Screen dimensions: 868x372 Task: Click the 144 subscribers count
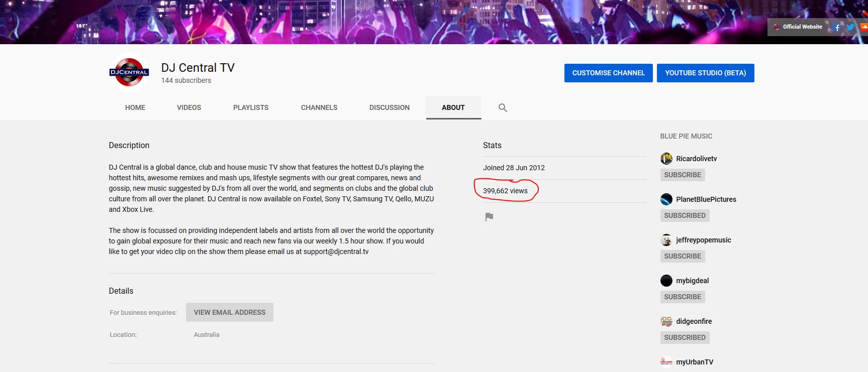[x=186, y=80]
